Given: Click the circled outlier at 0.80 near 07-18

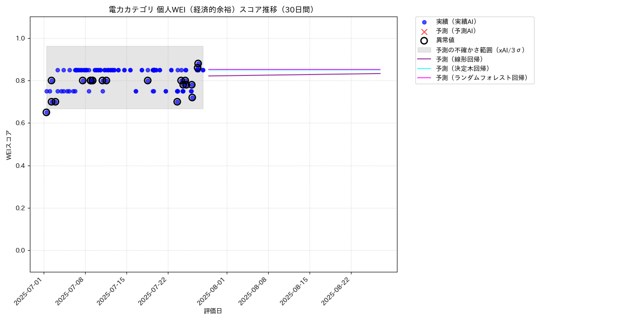Looking at the screenshot, I should pyautogui.click(x=148, y=80).
